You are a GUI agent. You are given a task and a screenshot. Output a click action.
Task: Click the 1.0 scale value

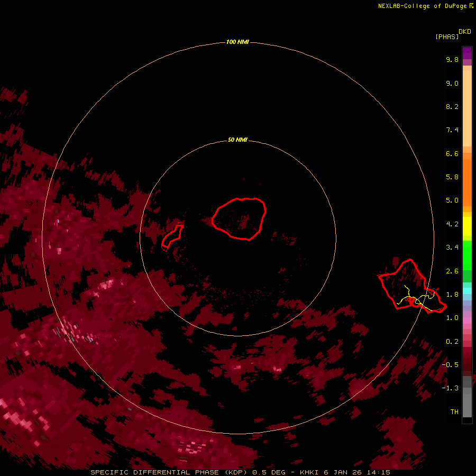(452, 318)
